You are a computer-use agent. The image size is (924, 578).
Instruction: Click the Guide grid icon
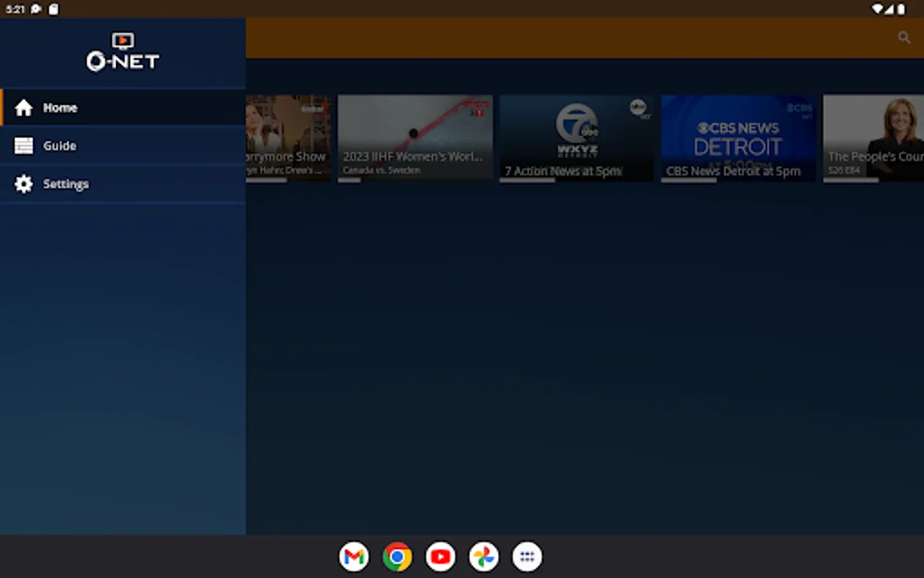click(x=24, y=146)
